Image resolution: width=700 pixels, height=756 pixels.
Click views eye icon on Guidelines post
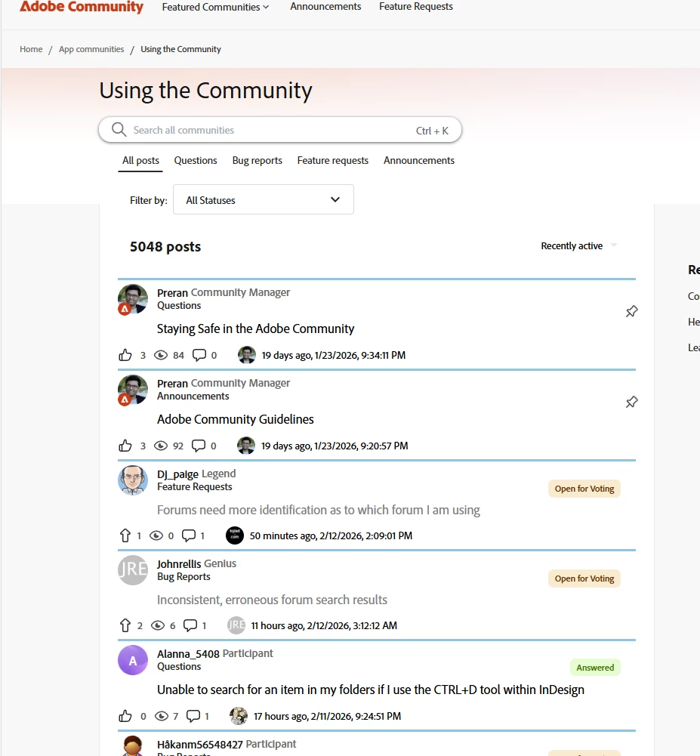tap(161, 446)
